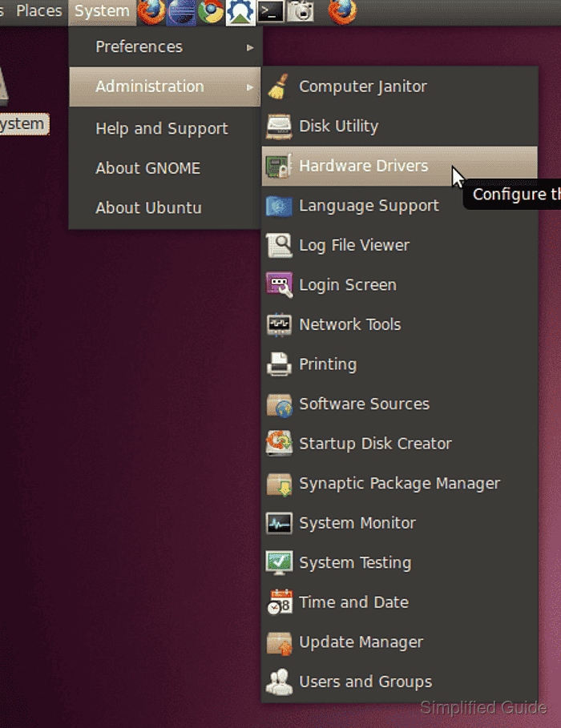
Task: Select the Administration menu entry
Action: pos(164,86)
